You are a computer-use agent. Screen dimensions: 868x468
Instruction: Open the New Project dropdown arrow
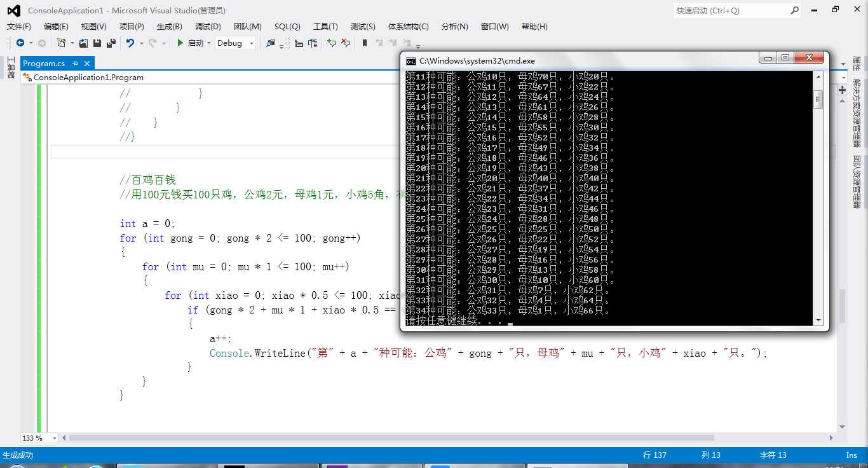72,43
